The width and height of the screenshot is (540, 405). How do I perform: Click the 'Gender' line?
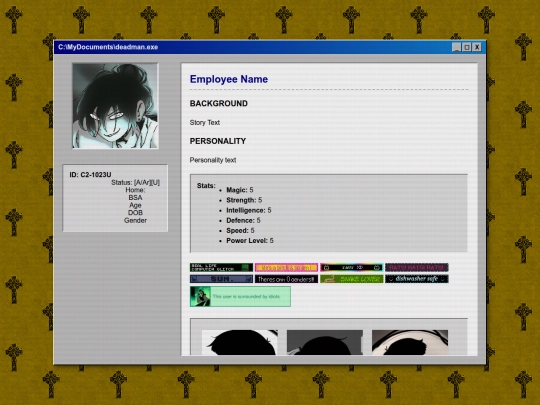[135, 220]
